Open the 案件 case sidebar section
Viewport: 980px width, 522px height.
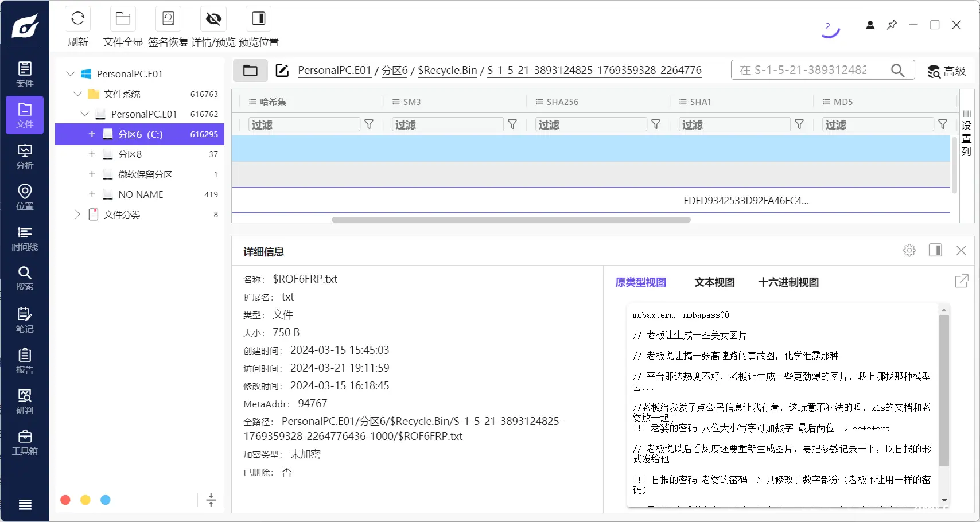[25, 75]
